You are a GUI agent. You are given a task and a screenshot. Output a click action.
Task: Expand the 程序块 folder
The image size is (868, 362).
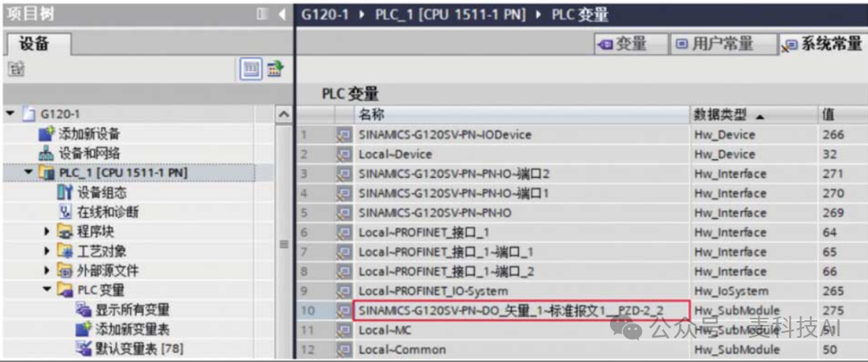pyautogui.click(x=48, y=232)
